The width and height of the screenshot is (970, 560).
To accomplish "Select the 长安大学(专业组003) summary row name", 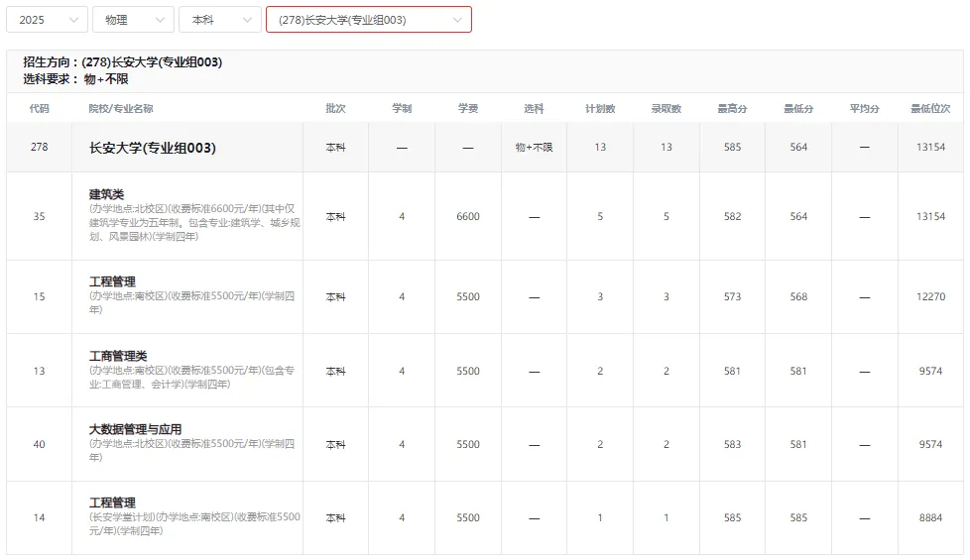I will pos(152,148).
